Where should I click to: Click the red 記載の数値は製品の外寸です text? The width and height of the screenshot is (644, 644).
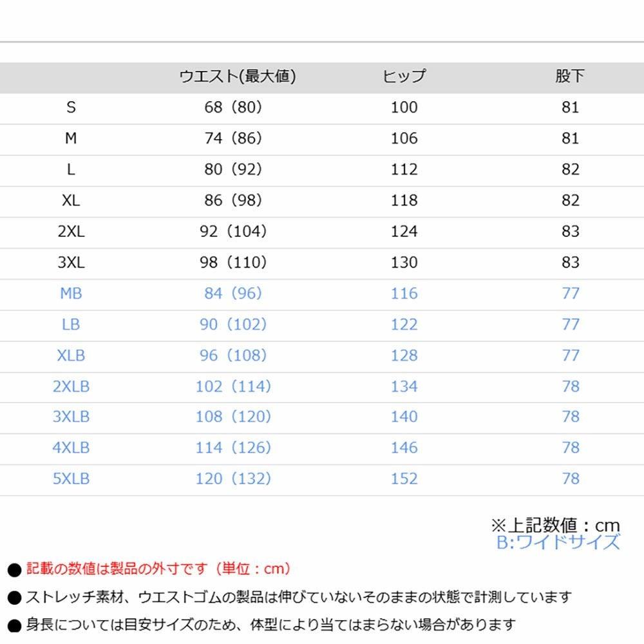(x=117, y=569)
